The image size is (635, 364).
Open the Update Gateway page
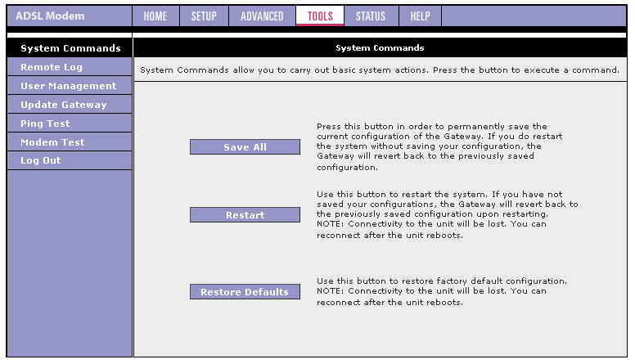click(70, 105)
